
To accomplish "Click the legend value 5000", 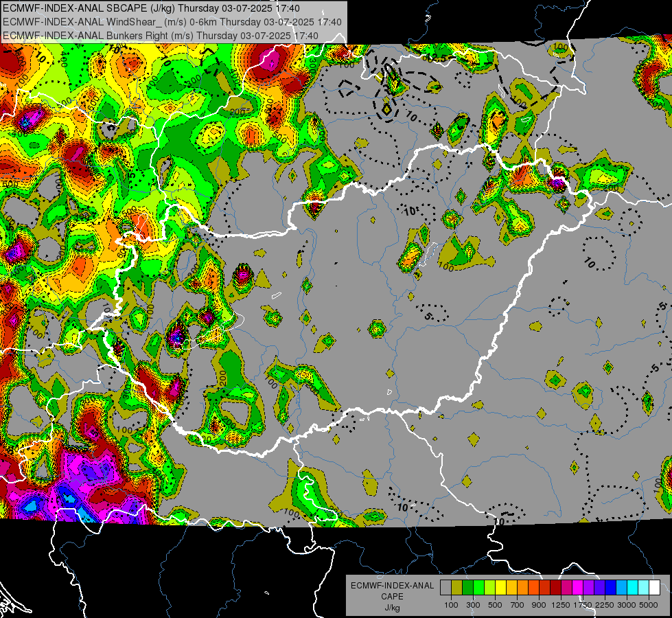I will point(649,605).
